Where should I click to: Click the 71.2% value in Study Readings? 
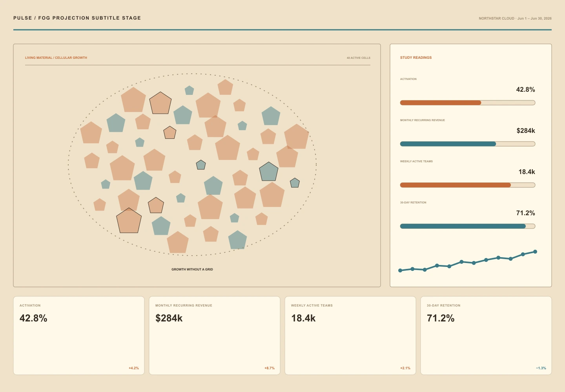coord(525,213)
